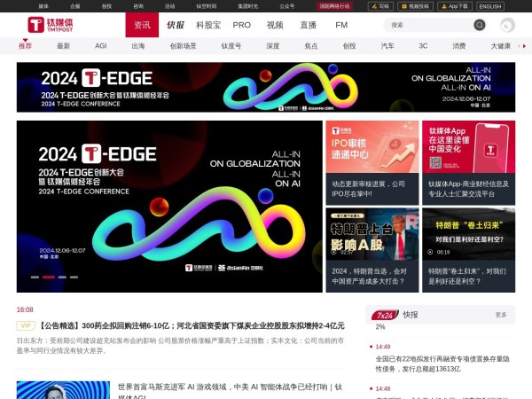532x399 pixels.
Task: Select the first carousel indicator dot
Action: pyautogui.click(x=34, y=278)
